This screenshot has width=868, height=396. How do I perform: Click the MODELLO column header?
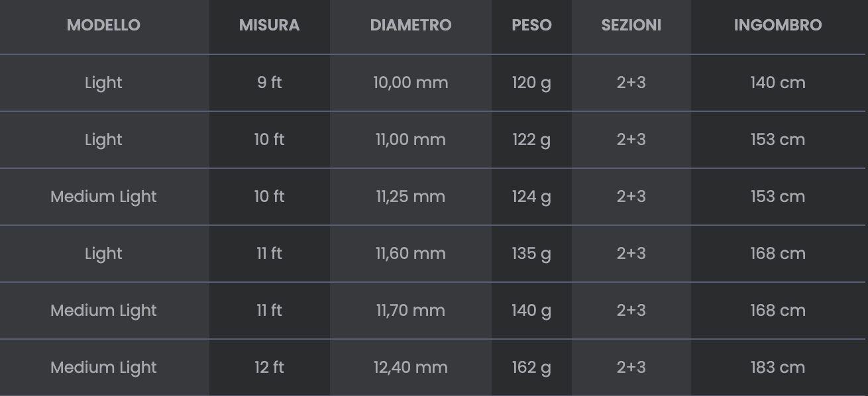103,25
